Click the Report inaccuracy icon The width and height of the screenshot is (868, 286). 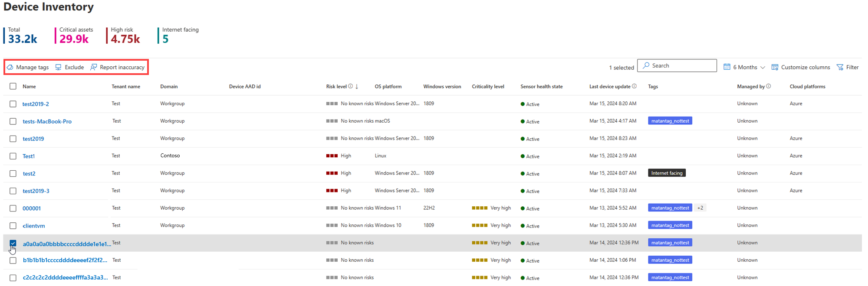click(93, 67)
